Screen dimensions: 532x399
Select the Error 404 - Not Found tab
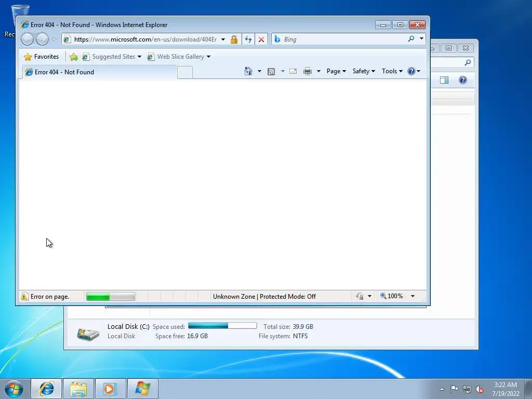[100, 72]
